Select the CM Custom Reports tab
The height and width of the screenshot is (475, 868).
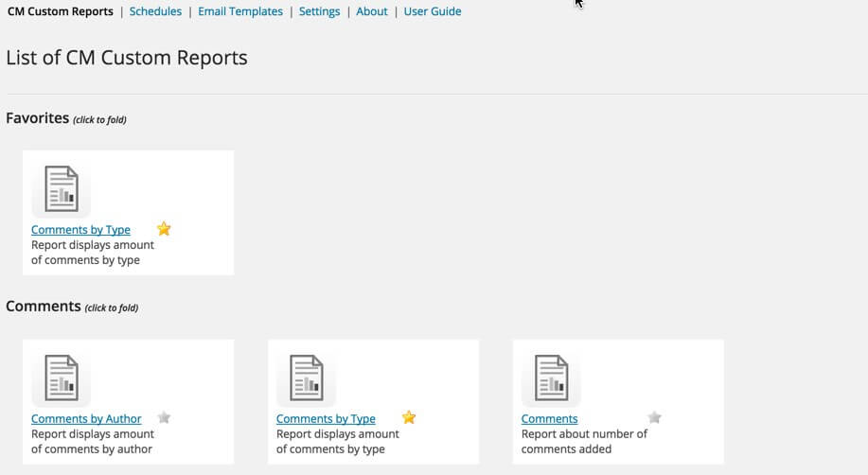60,11
